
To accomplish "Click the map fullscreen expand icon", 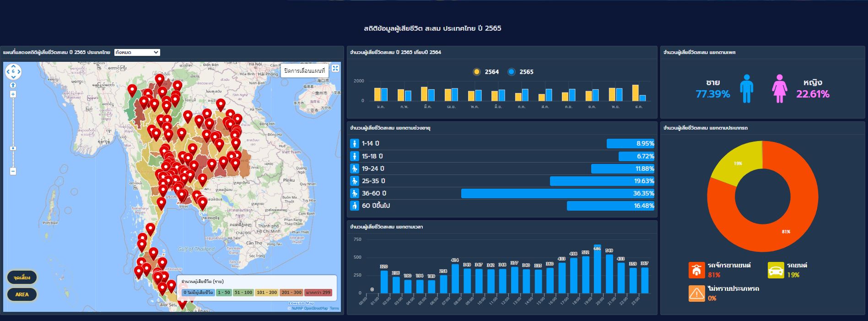I will pyautogui.click(x=335, y=68).
